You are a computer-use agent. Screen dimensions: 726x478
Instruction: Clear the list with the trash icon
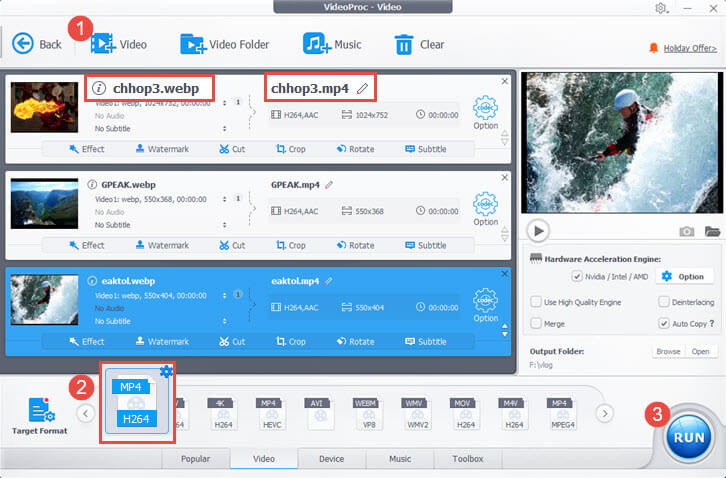(x=404, y=44)
